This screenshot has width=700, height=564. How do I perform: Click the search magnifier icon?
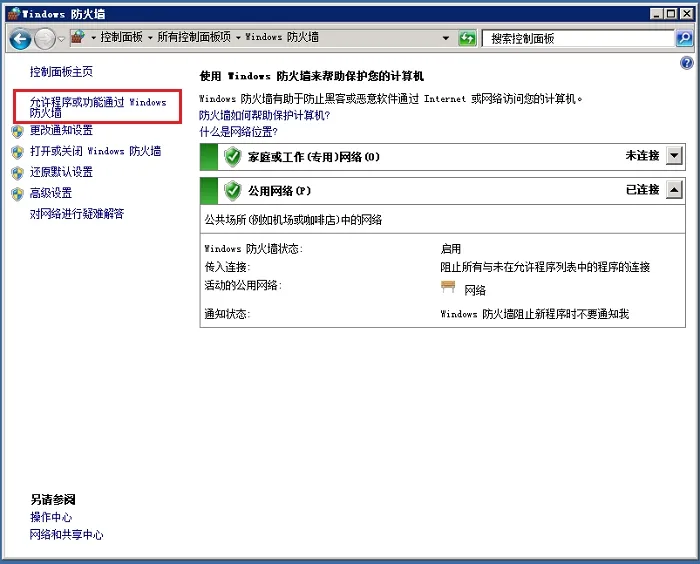pos(684,38)
